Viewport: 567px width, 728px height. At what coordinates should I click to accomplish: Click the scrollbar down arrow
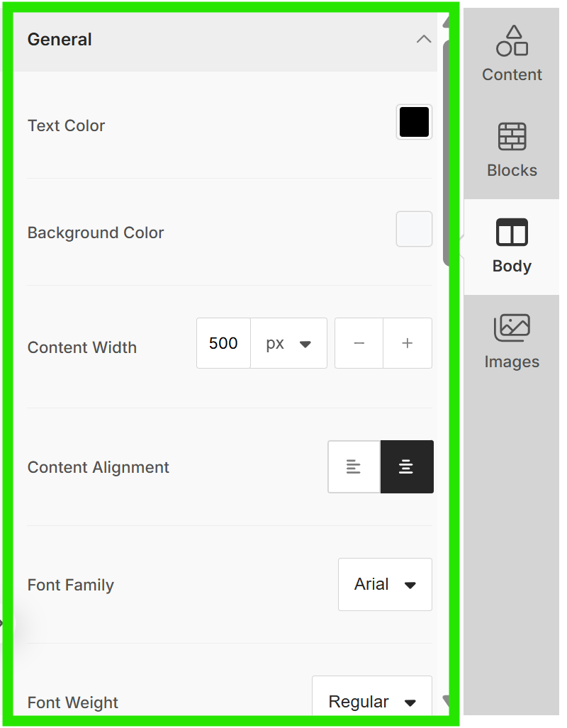(446, 700)
